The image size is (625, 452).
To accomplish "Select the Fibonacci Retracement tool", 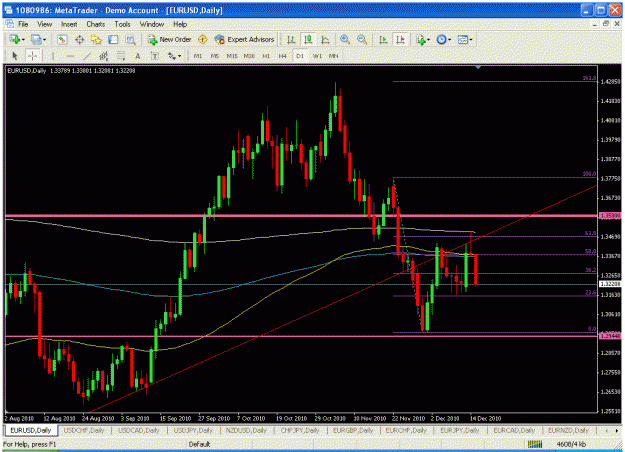I will 121,56.
